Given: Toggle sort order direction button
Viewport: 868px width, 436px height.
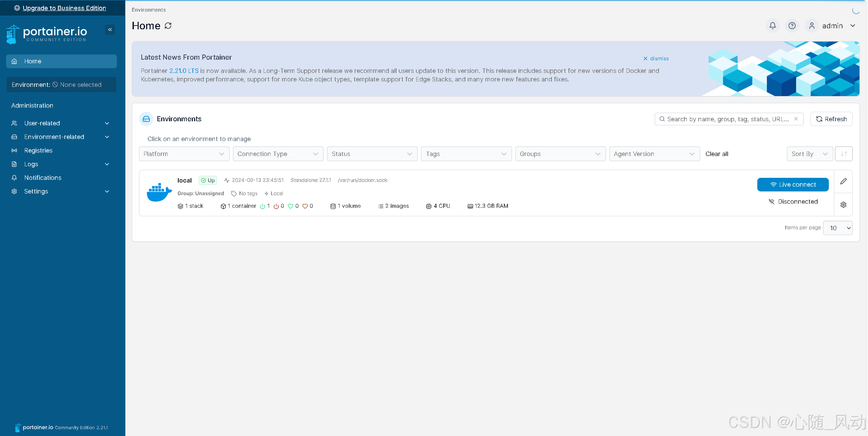Looking at the screenshot, I should (843, 154).
